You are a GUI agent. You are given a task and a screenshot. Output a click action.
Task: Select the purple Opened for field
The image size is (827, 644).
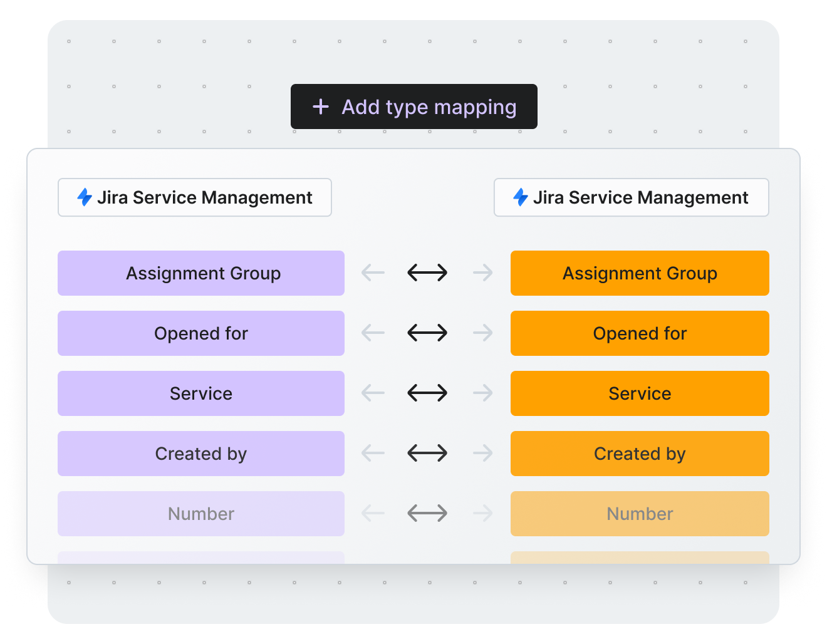201,333
